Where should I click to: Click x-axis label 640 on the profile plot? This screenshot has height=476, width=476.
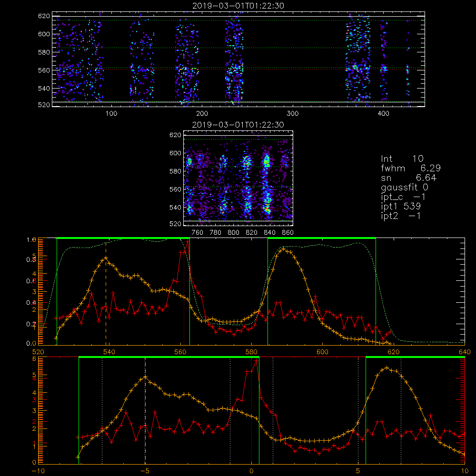[x=465, y=352]
